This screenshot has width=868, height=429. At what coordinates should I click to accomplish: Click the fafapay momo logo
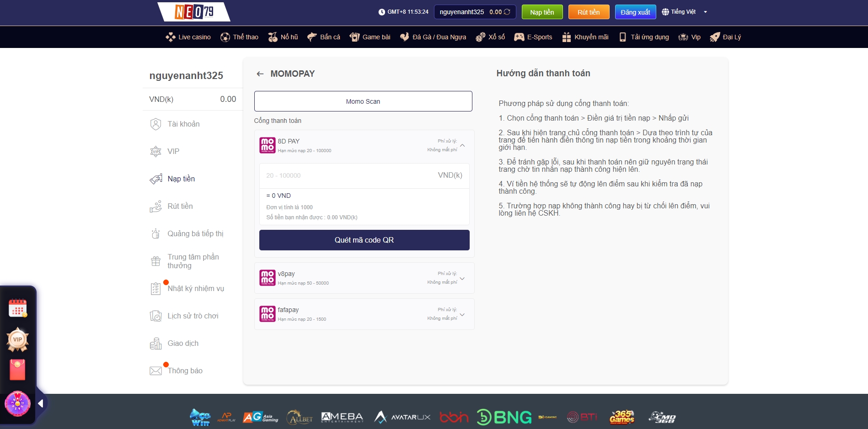point(268,314)
